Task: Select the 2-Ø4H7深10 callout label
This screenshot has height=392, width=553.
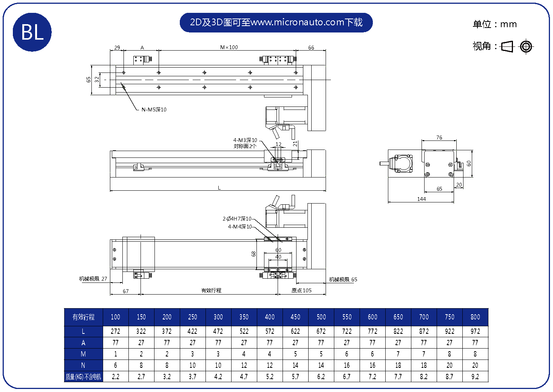Action: [x=237, y=219]
